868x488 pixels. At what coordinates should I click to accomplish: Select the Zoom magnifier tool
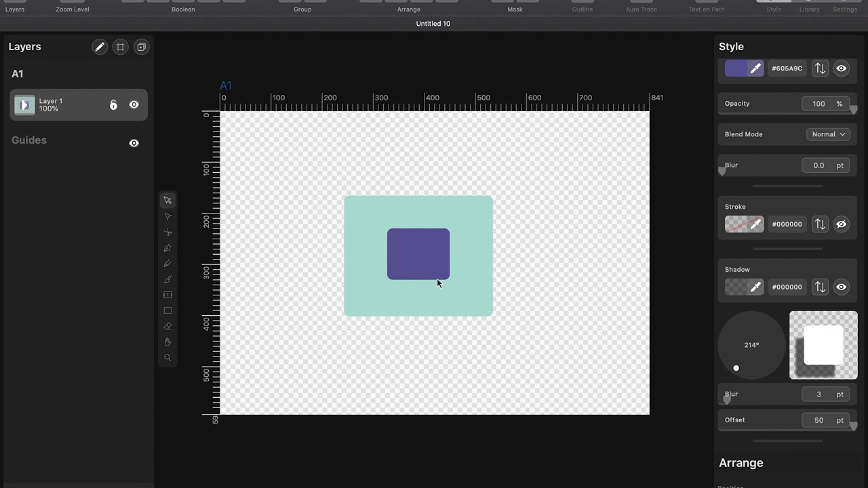167,357
